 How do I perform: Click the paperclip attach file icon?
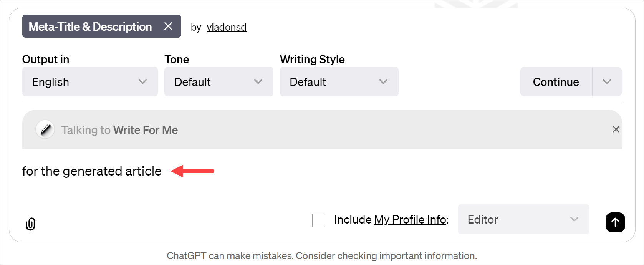[x=30, y=224]
